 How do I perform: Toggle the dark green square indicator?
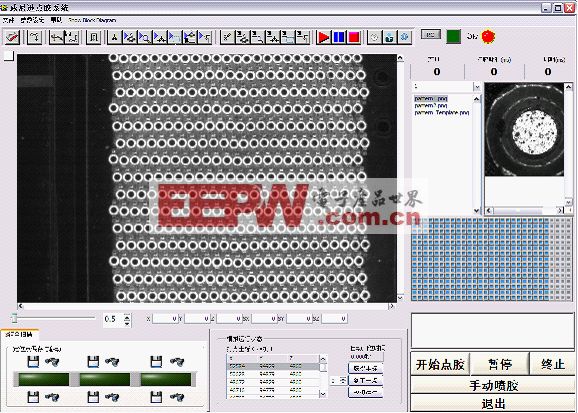(453, 37)
